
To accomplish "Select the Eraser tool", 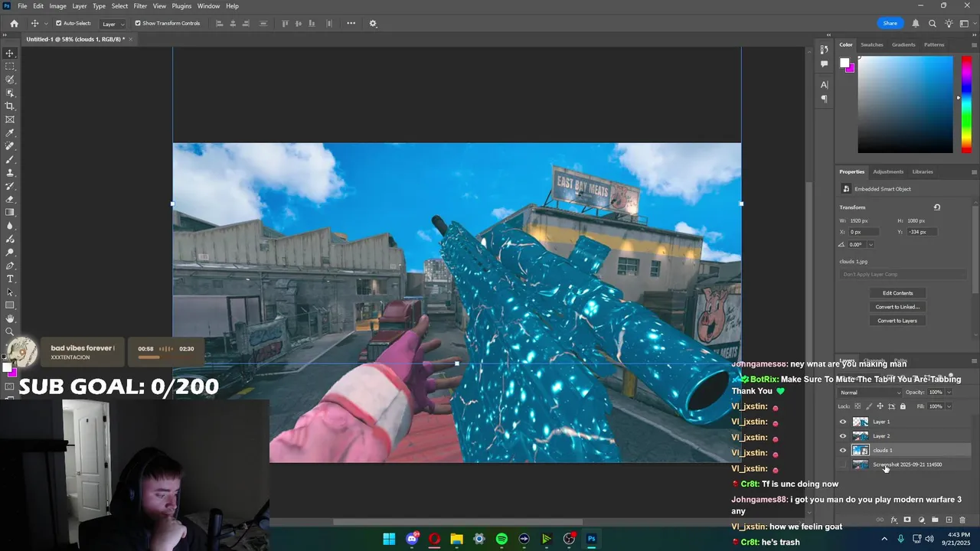I will pos(10,199).
